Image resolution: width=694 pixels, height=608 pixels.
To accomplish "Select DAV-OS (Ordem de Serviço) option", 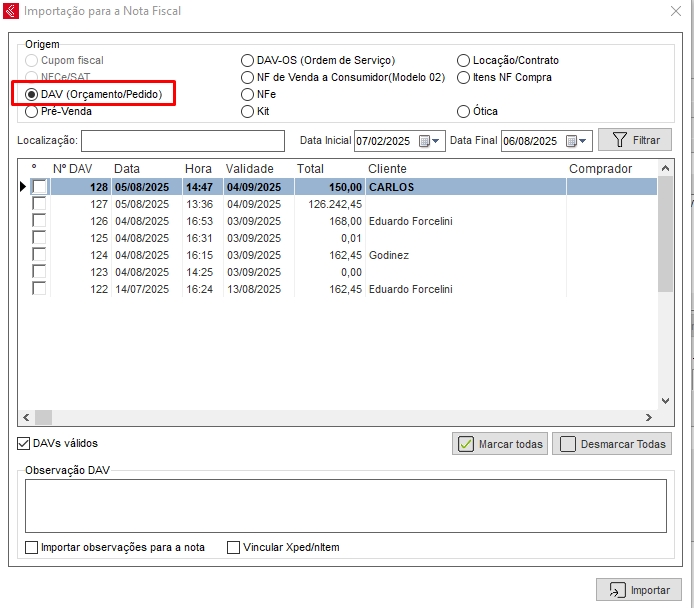I will coord(248,61).
